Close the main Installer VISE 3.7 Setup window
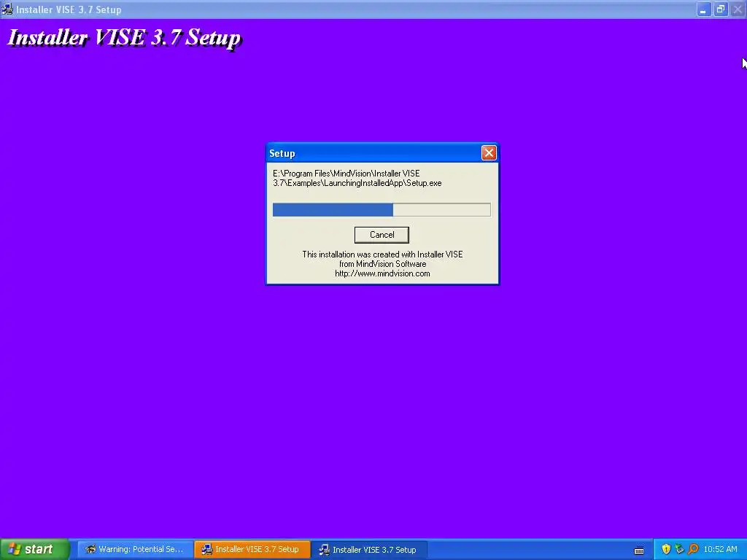 738,9
